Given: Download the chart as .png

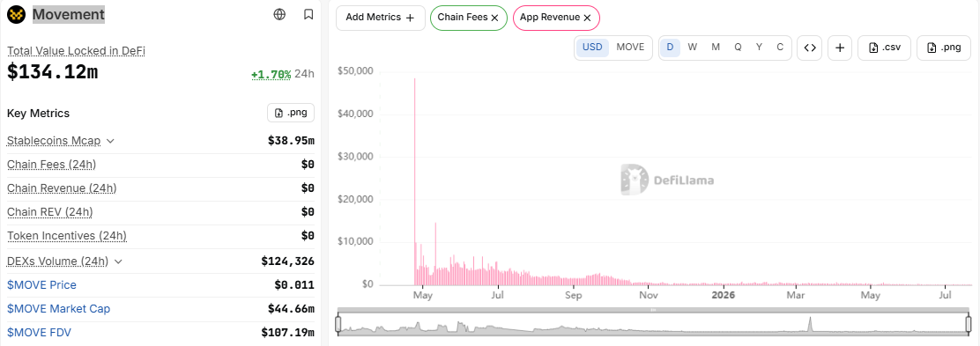Looking at the screenshot, I should (944, 48).
